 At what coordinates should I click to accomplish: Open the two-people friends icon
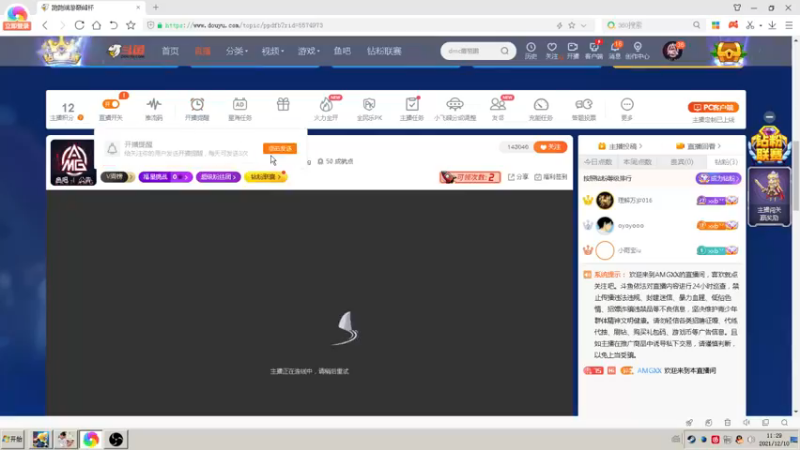click(497, 105)
